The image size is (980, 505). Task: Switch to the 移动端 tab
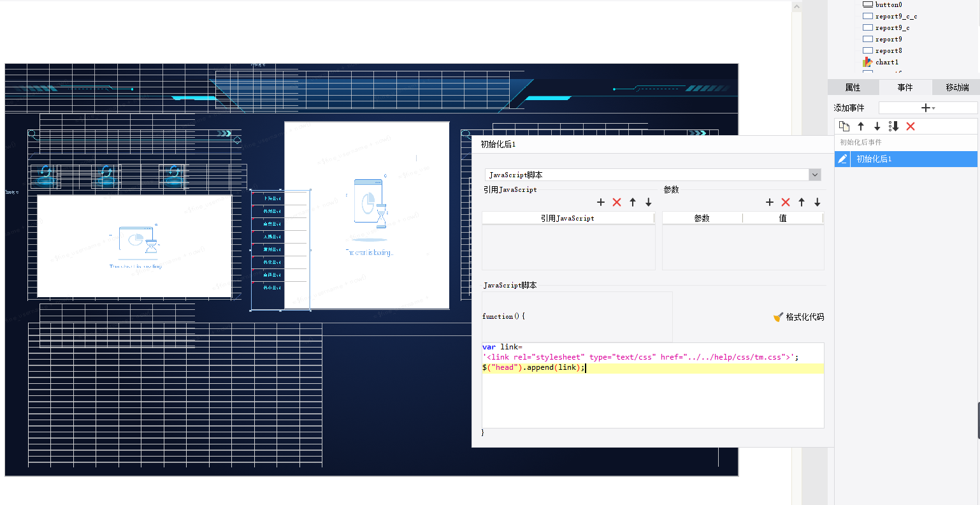pyautogui.click(x=957, y=87)
